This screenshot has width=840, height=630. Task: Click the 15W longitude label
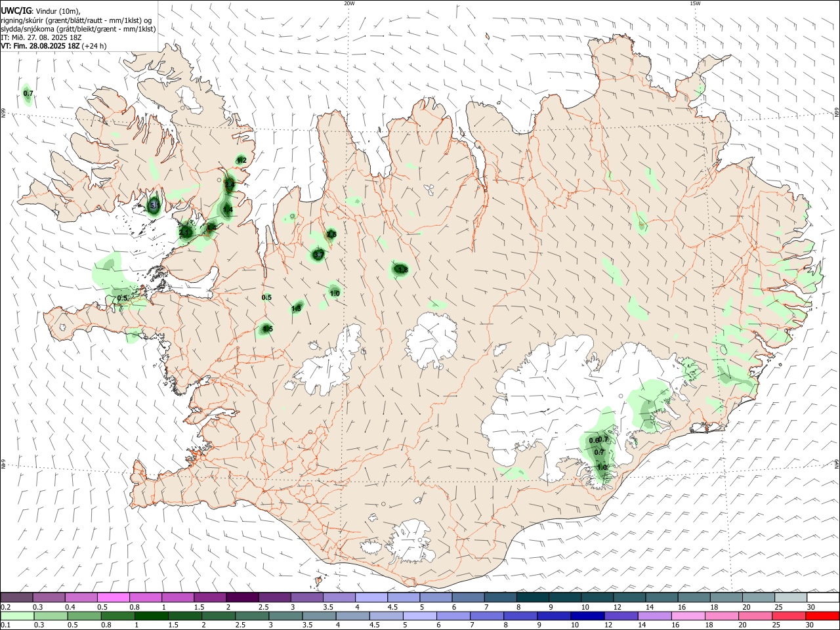pos(695,3)
